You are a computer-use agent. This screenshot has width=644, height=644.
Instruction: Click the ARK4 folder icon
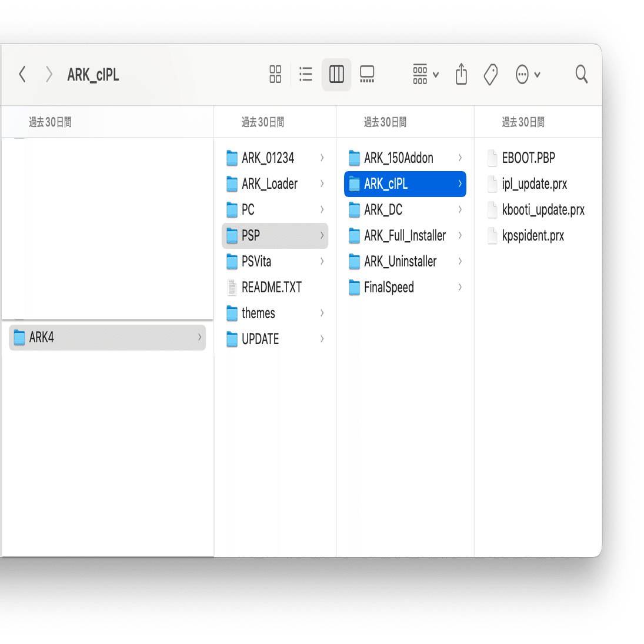(x=19, y=338)
